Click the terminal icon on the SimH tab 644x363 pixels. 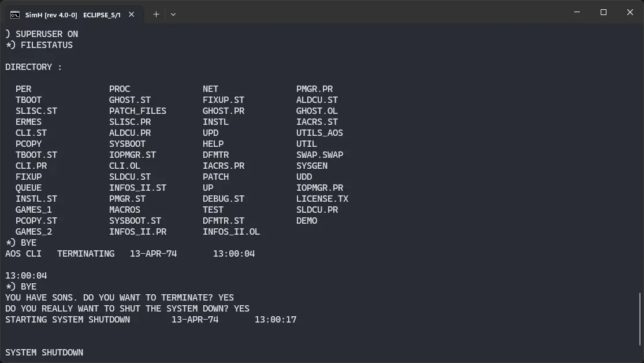coord(15,15)
